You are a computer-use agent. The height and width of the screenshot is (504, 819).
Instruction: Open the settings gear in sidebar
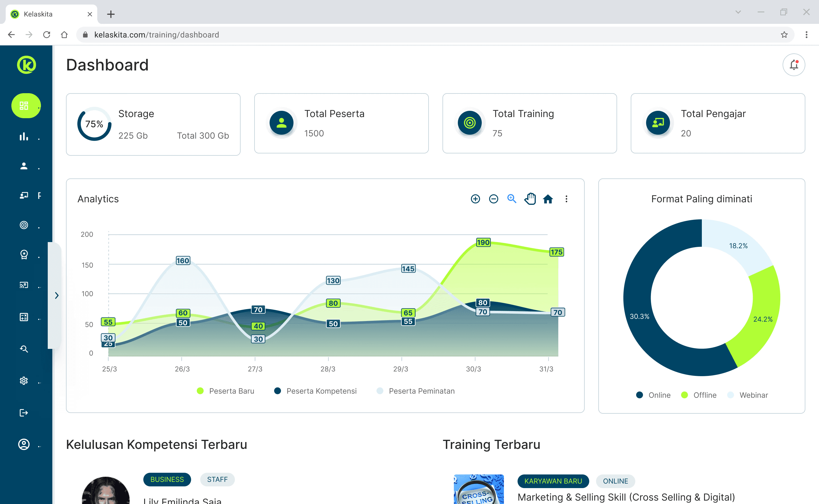[24, 381]
